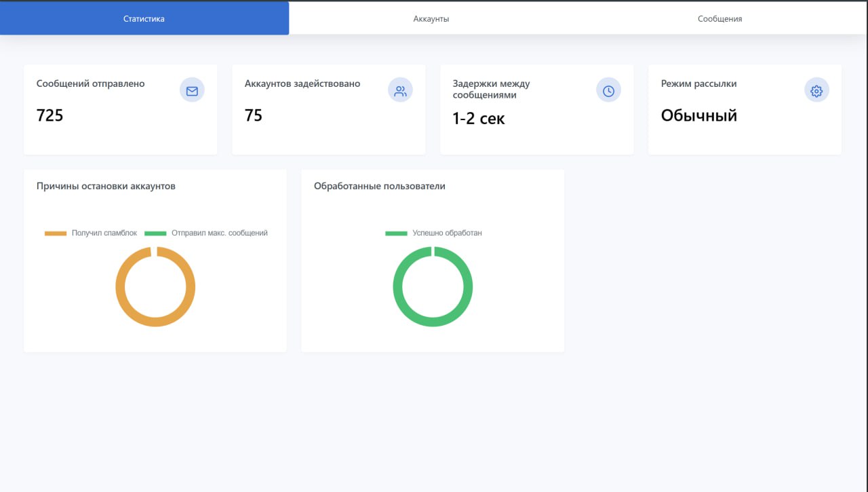Click the envelope icon in messages sent card

[x=192, y=91]
